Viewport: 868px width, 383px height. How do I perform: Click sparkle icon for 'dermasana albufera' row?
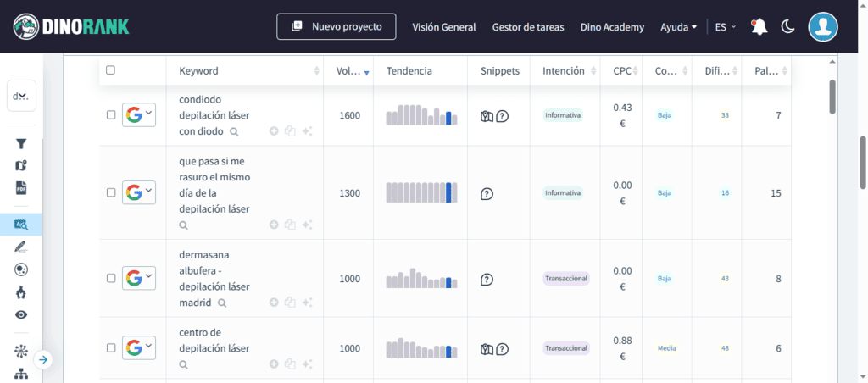[x=307, y=303]
